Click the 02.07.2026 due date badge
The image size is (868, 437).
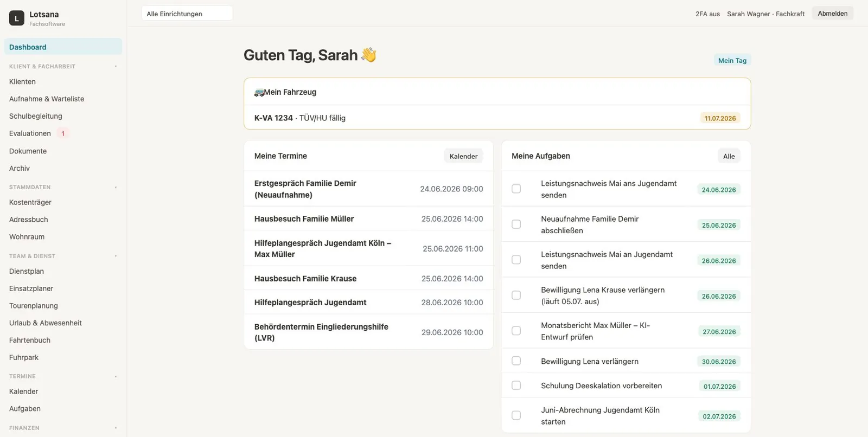719,416
